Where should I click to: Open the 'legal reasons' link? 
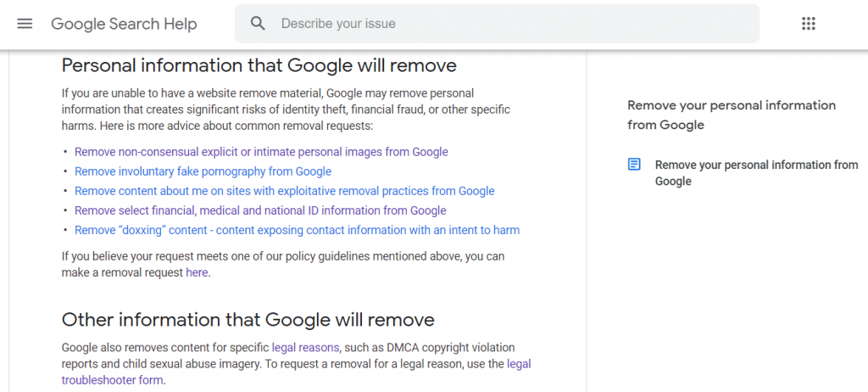click(305, 348)
